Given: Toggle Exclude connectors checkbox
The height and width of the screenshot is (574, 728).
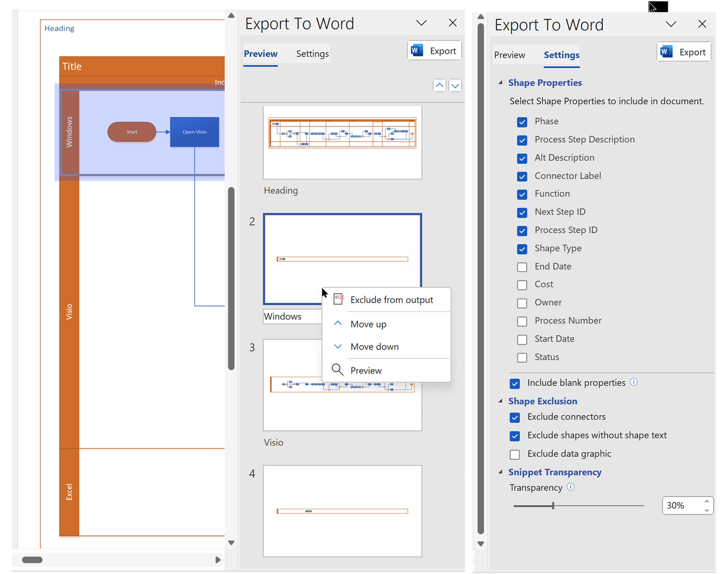Looking at the screenshot, I should [x=515, y=417].
